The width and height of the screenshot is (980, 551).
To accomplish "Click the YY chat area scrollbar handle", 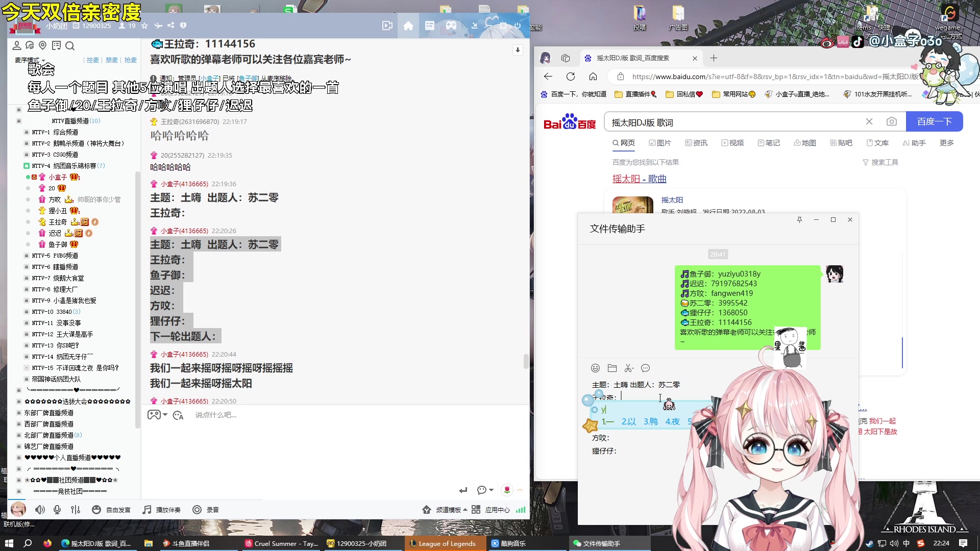I will [x=526, y=361].
